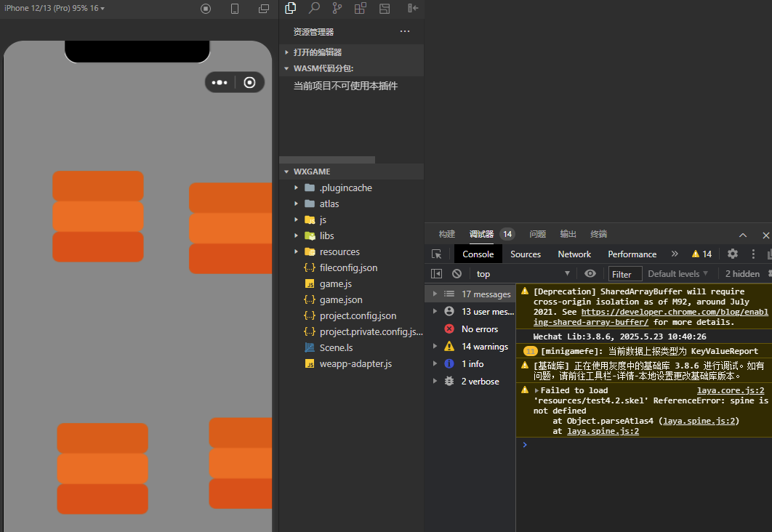
Task: Click the simulator stop/record circle icon
Action: pyautogui.click(x=206, y=9)
